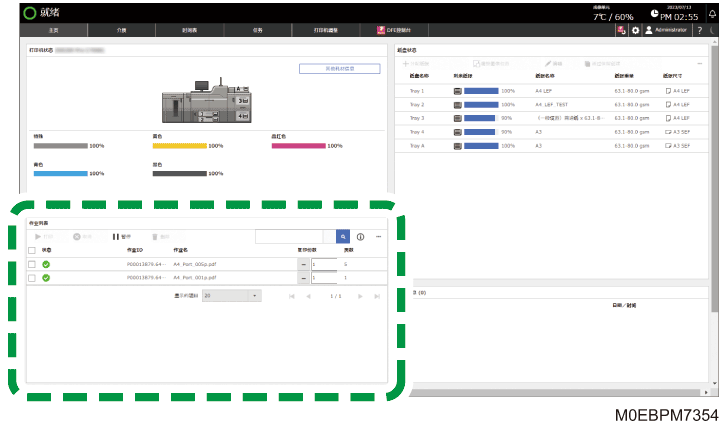Collapse the paper tray status panel
The height and width of the screenshot is (426, 722).
point(699,64)
